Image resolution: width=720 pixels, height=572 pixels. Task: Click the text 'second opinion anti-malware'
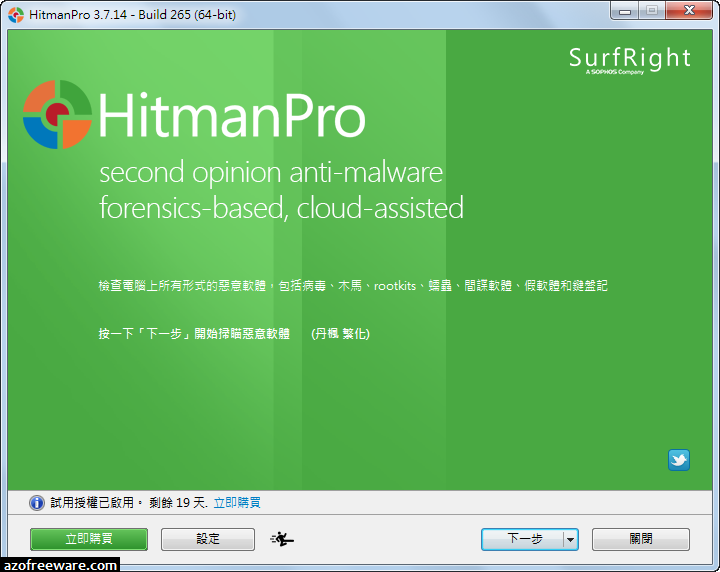click(x=271, y=173)
